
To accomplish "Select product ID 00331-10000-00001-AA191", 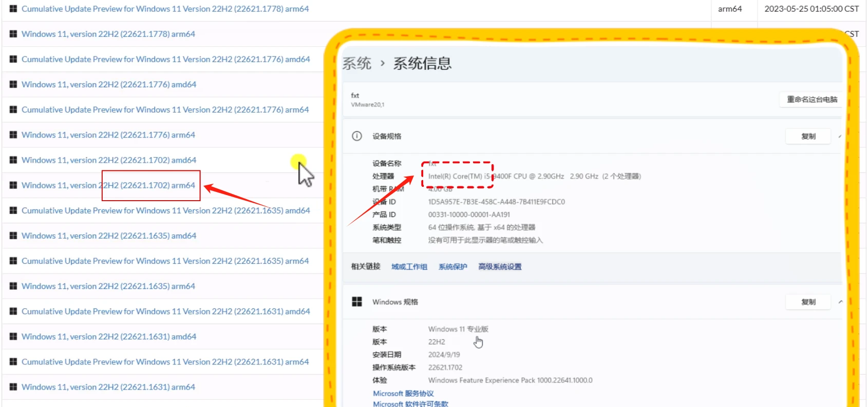I will click(x=469, y=215).
